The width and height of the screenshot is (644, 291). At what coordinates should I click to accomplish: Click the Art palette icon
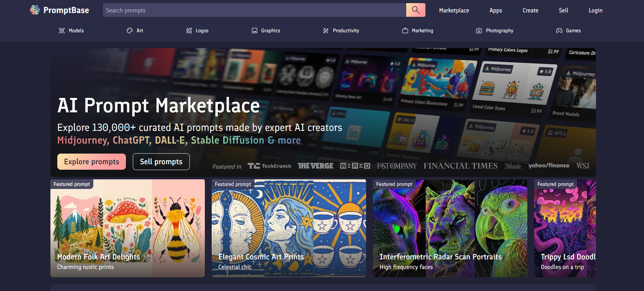click(130, 31)
